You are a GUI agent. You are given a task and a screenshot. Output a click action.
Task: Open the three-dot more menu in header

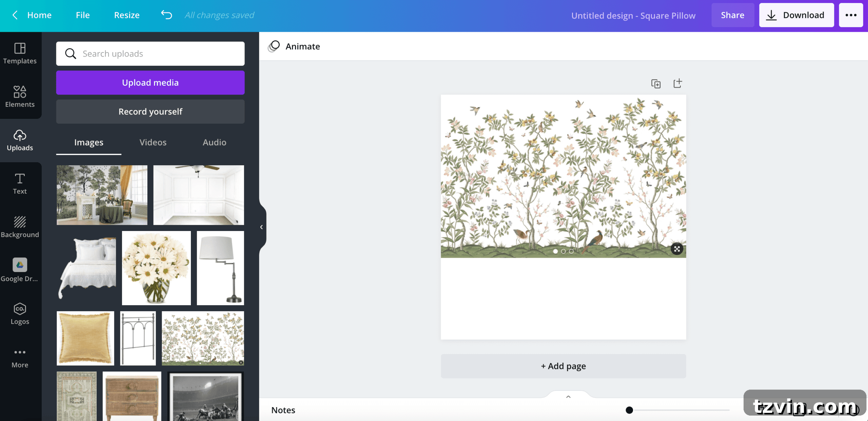[851, 15]
